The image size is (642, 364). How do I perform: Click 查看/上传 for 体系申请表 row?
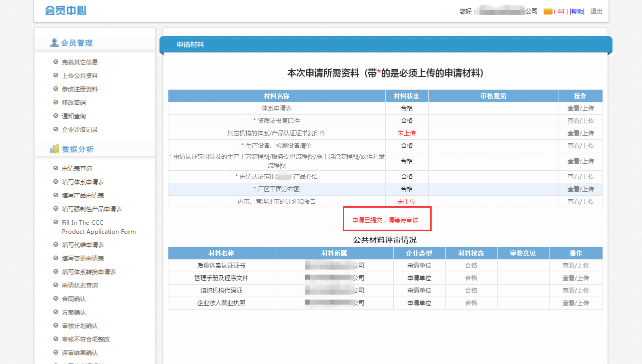[580, 108]
